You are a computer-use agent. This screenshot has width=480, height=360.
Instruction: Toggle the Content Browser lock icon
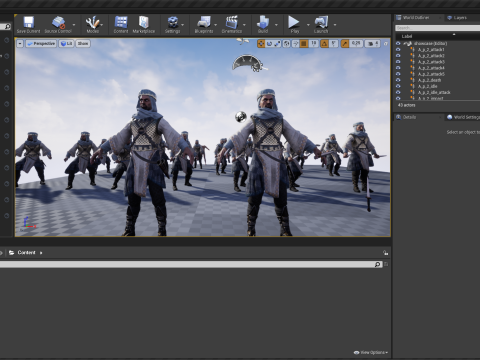click(385, 253)
